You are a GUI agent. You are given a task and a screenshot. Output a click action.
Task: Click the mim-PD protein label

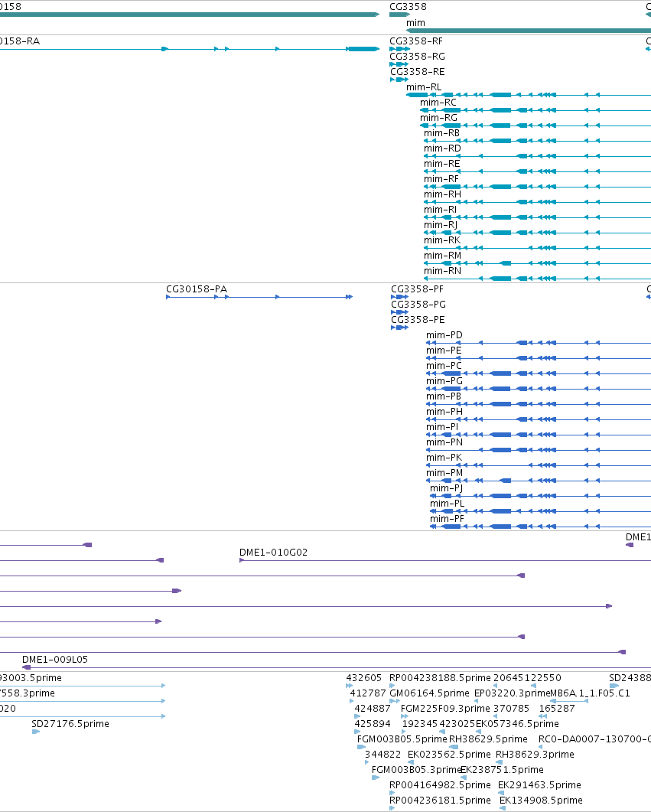click(444, 335)
